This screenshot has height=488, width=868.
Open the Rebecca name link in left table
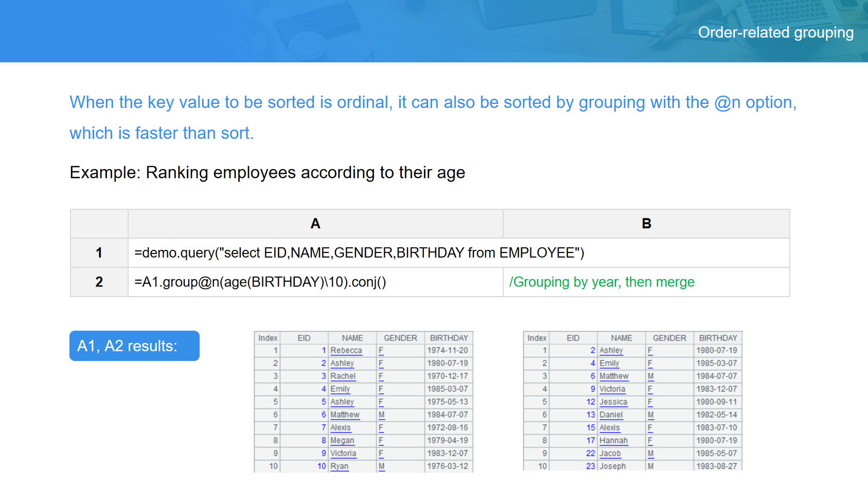click(x=346, y=351)
